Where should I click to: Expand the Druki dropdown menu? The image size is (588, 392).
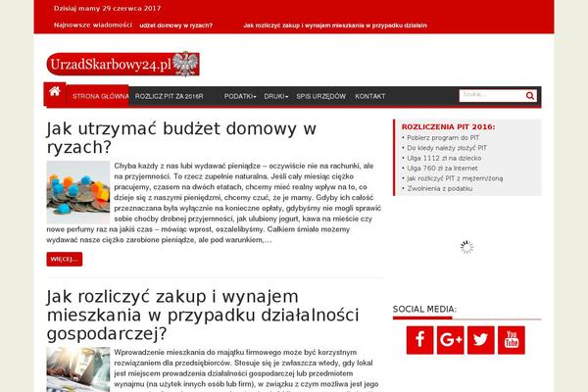pos(276,96)
